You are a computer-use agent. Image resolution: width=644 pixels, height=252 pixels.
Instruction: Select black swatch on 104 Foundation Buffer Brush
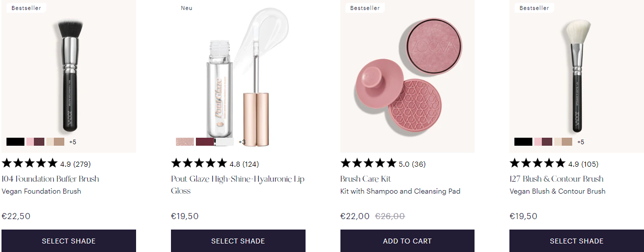tap(15, 142)
